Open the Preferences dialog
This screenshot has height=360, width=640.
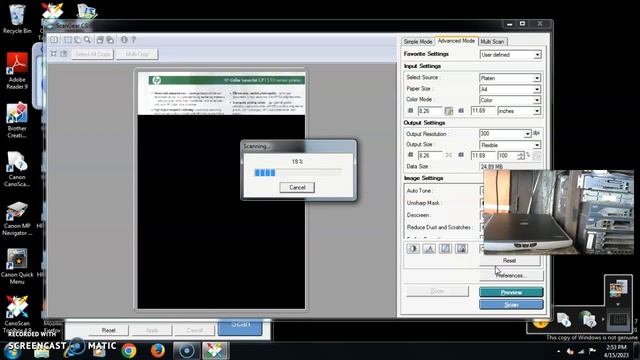tap(511, 276)
